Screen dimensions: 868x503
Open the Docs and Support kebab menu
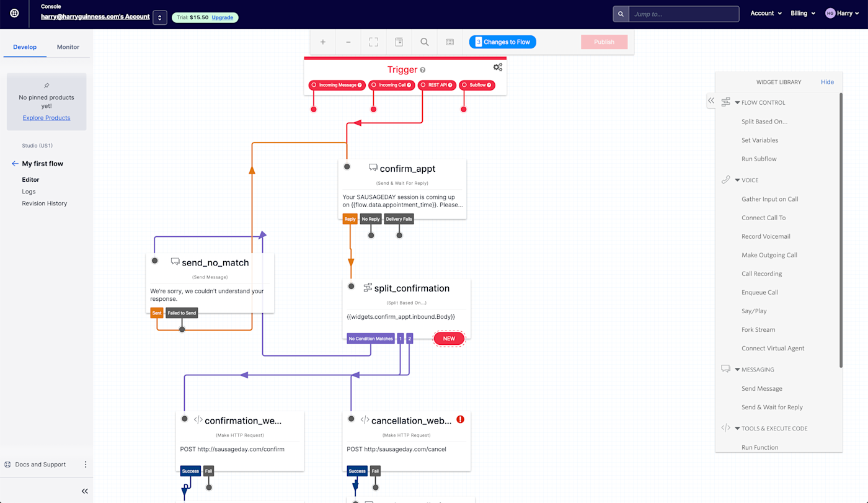(x=86, y=465)
